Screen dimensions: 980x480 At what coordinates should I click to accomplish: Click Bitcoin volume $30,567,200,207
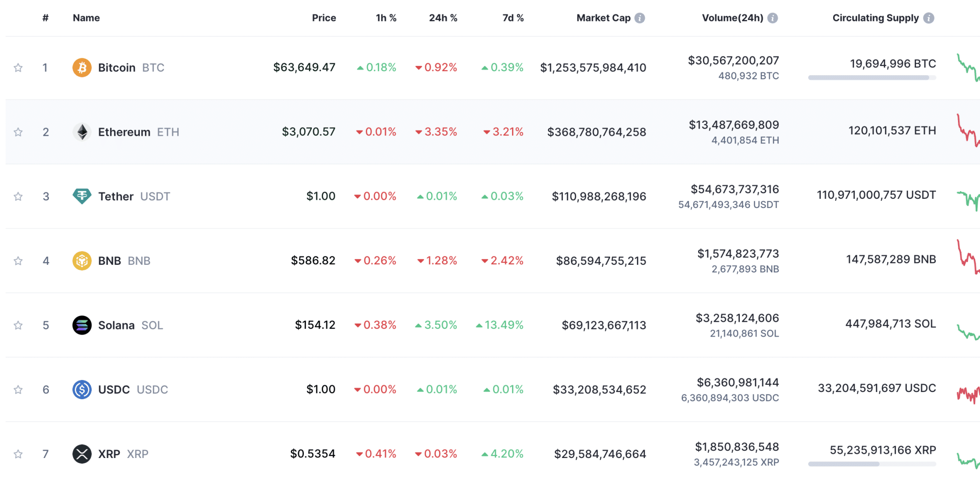(734, 61)
